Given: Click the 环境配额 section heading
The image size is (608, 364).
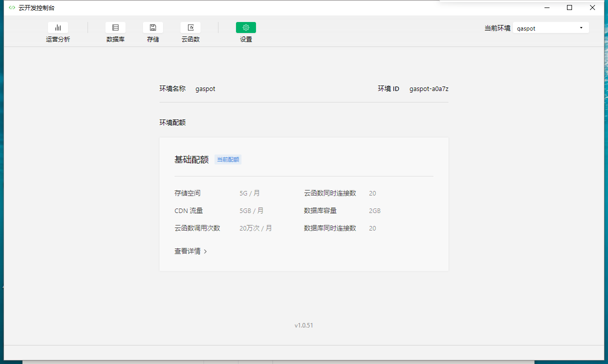Looking at the screenshot, I should coord(172,122).
